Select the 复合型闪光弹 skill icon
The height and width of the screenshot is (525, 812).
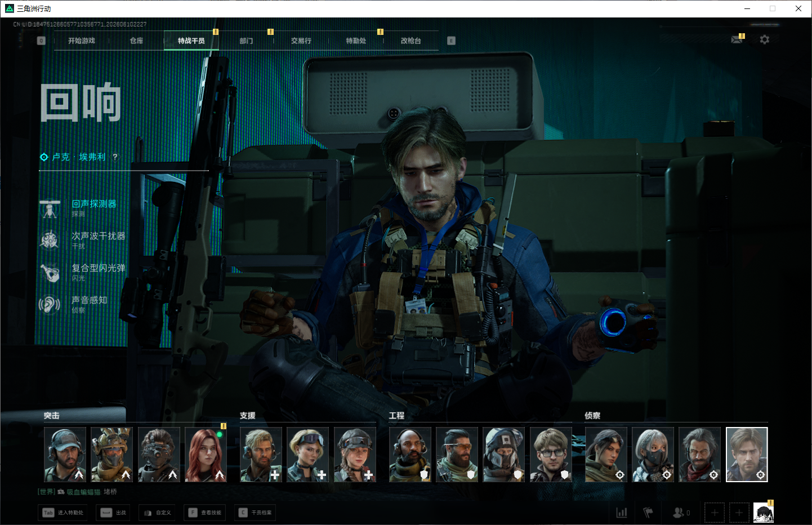click(x=50, y=272)
